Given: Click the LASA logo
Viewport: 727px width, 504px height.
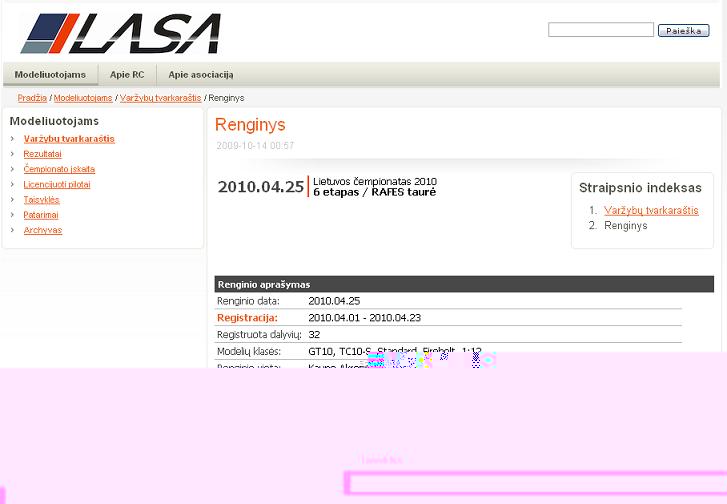Looking at the screenshot, I should pyautogui.click(x=121, y=33).
